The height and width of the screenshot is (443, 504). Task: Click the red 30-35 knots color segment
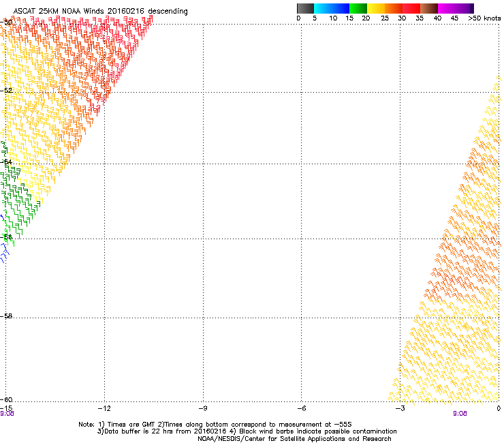pyautogui.click(x=411, y=8)
